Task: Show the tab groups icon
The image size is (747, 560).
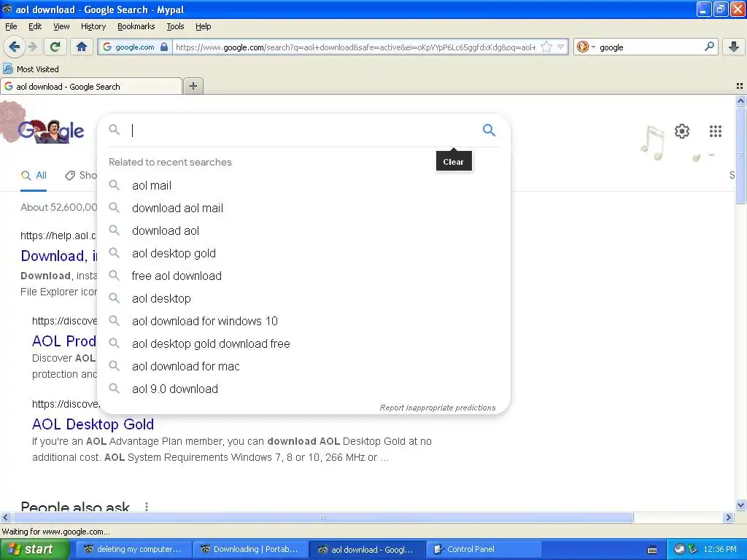Action: pos(740,86)
